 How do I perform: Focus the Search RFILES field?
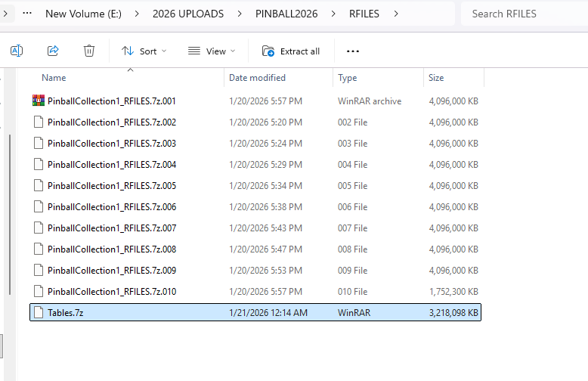[525, 14]
